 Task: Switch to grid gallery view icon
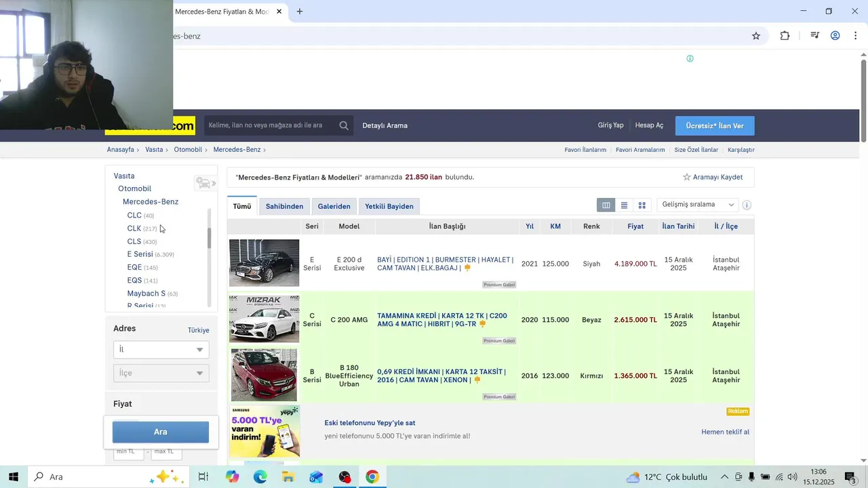(642, 205)
